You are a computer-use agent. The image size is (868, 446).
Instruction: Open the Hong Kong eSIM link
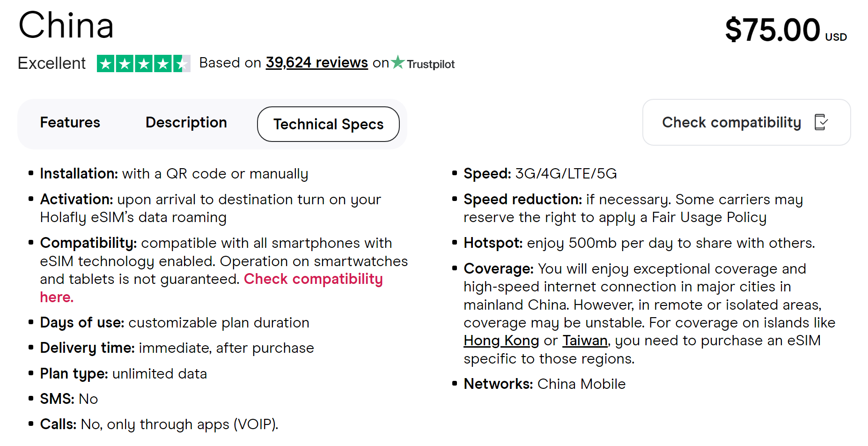coord(501,341)
